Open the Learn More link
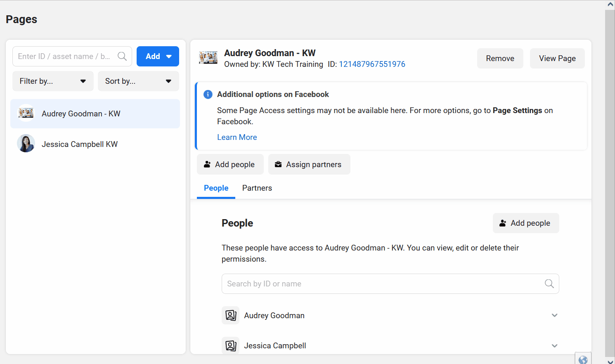 click(237, 137)
